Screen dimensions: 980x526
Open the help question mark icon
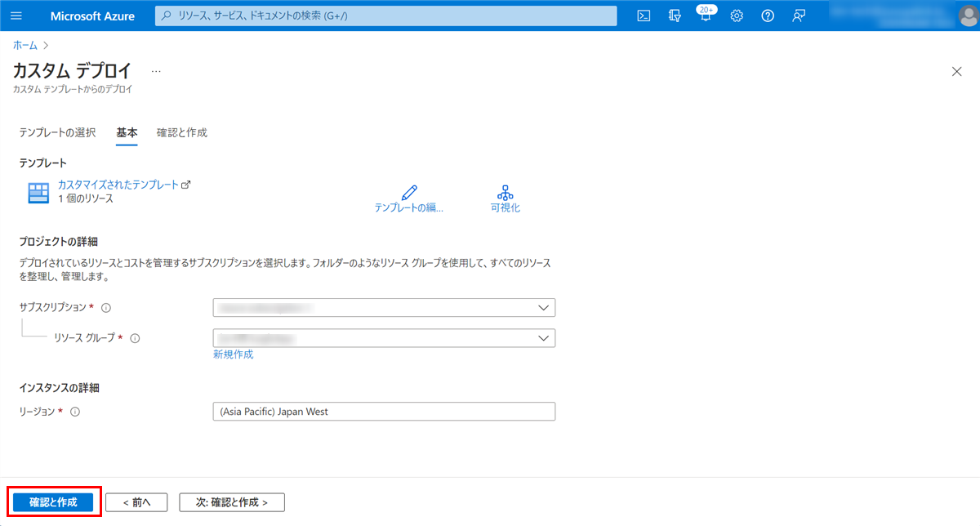click(768, 16)
